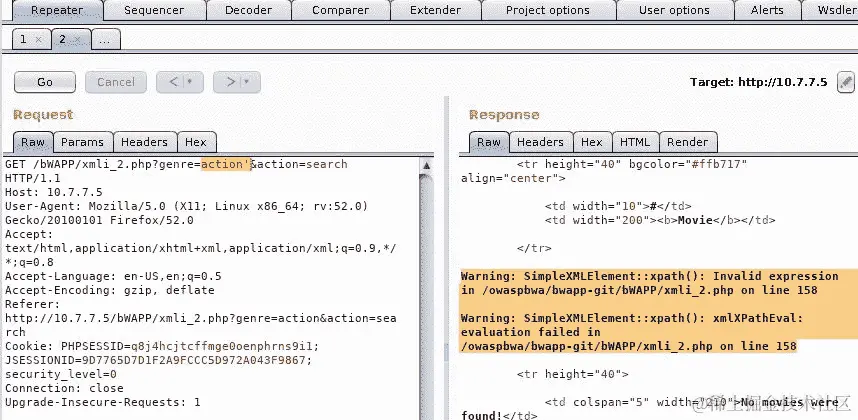Open a new Repeater tab with the ... tab

tap(106, 39)
